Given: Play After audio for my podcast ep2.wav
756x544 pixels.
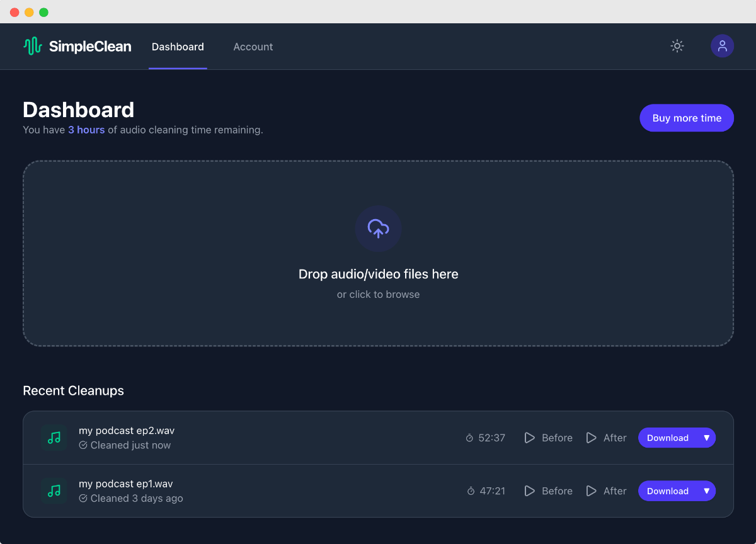Looking at the screenshot, I should [x=606, y=438].
